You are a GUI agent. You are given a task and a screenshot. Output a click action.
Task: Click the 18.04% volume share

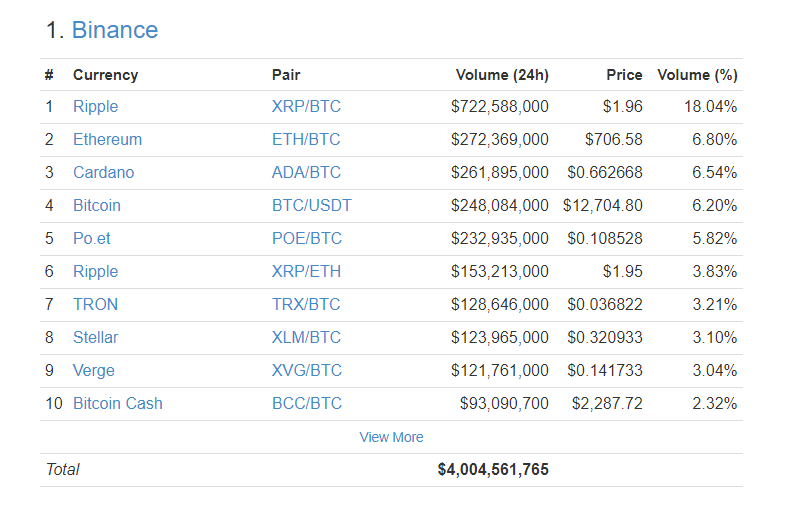pyautogui.click(x=710, y=106)
